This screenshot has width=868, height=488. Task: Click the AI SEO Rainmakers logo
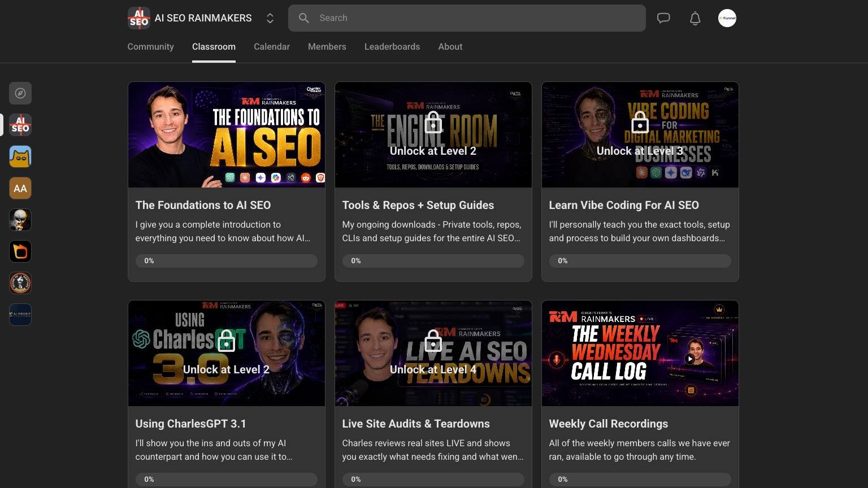[x=139, y=18]
